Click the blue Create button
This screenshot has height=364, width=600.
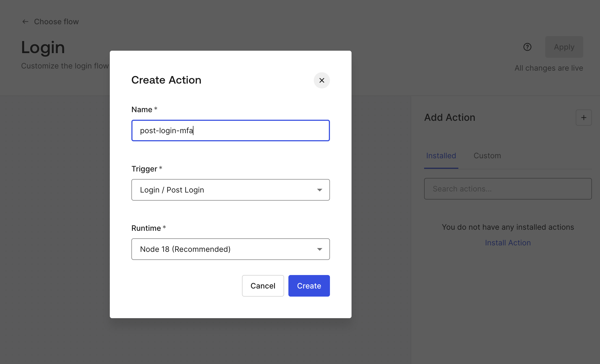point(309,286)
